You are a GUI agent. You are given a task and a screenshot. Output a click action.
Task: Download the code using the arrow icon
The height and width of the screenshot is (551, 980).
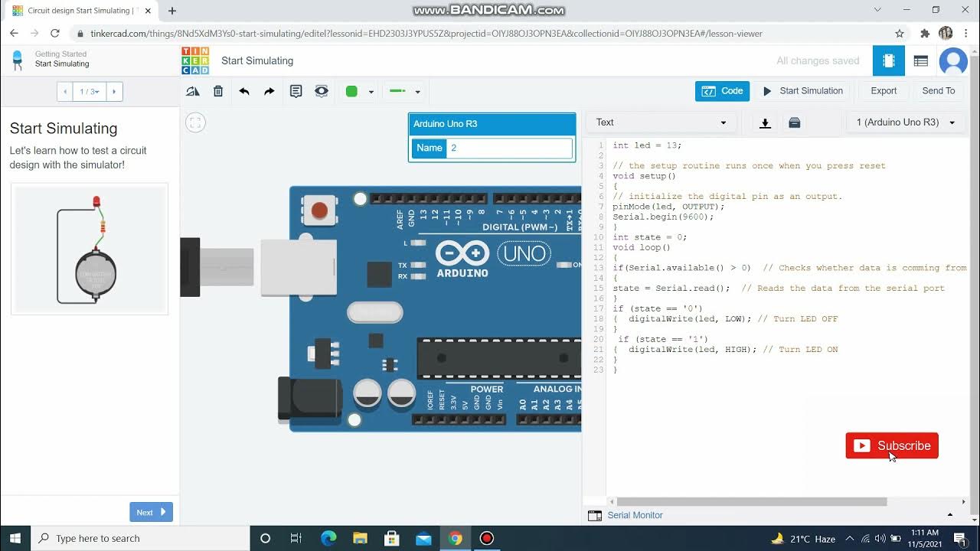(765, 122)
